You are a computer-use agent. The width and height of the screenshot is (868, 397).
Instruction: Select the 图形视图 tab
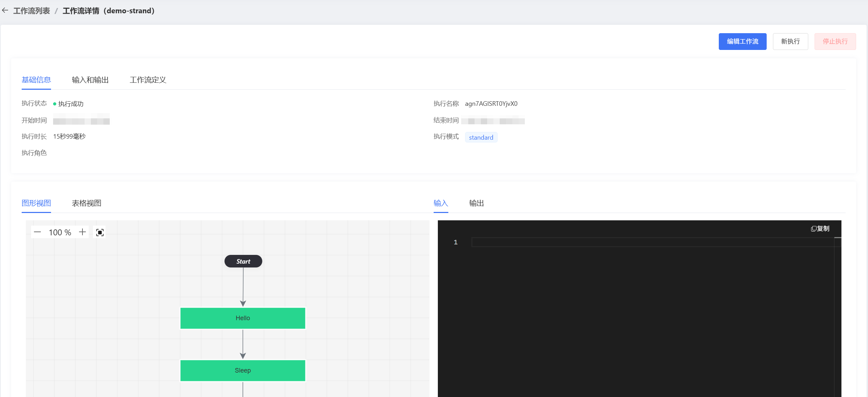pyautogui.click(x=36, y=203)
